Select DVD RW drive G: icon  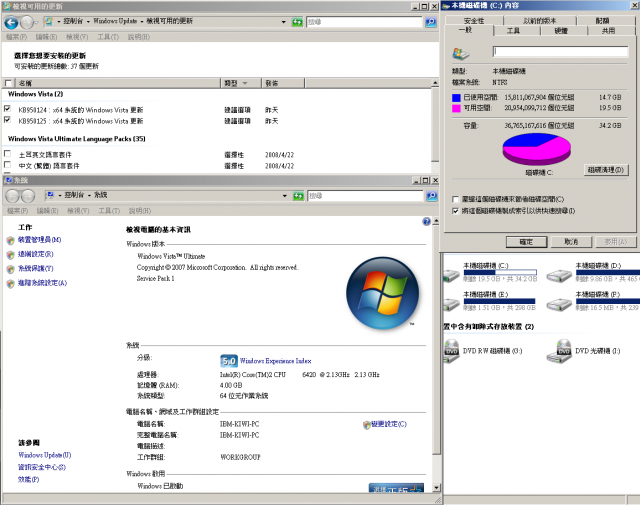click(452, 351)
